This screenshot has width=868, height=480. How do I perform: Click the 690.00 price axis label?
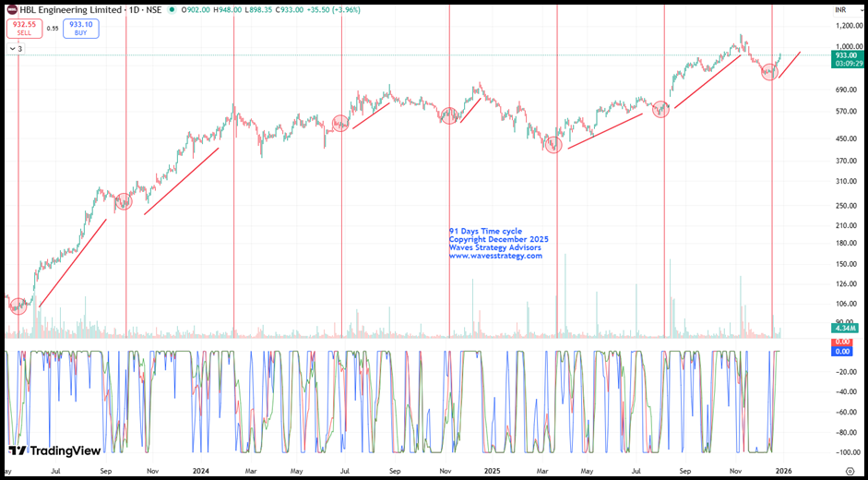(x=845, y=90)
